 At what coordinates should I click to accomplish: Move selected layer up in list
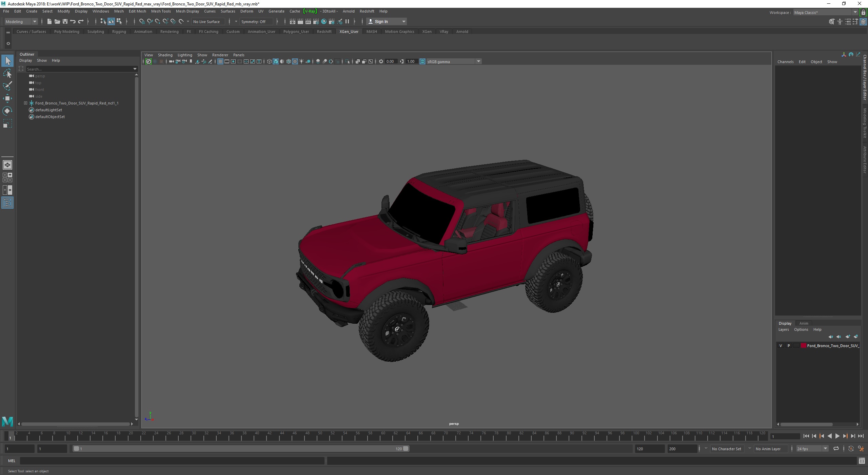(x=831, y=337)
